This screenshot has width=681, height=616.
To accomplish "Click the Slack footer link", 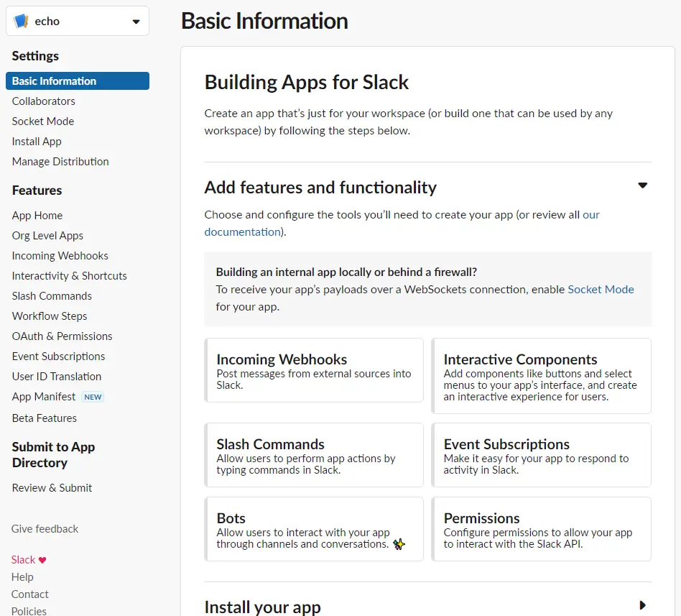I will click(23, 560).
